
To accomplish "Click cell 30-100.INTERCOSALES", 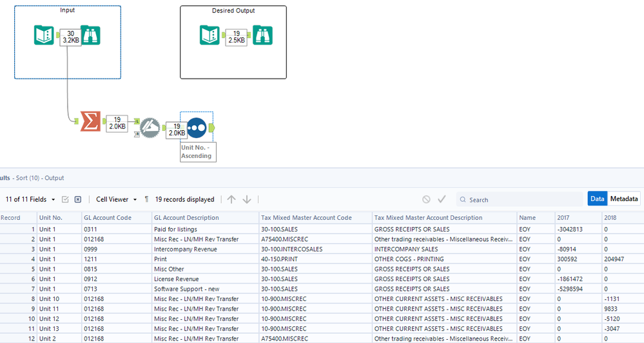I will [x=315, y=249].
